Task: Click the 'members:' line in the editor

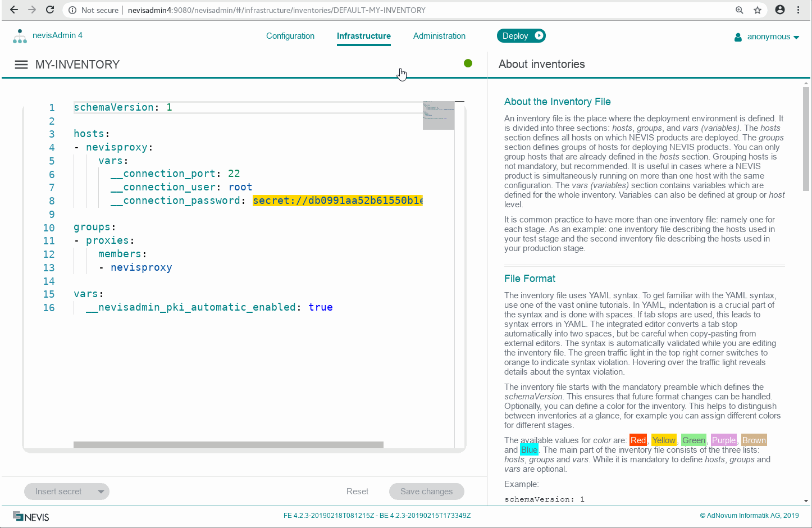Action: tap(122, 254)
